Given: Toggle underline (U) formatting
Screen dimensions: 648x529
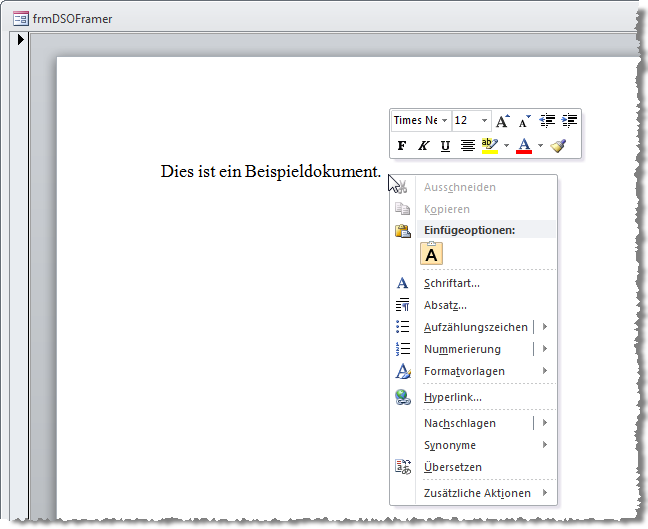Looking at the screenshot, I should (x=445, y=146).
